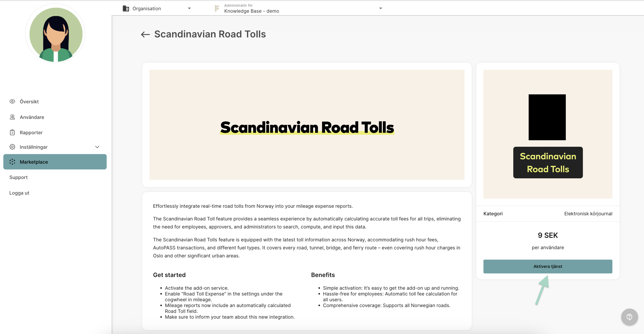This screenshot has height=334, width=644.
Task: Open the help chat bubble icon
Action: tap(629, 317)
